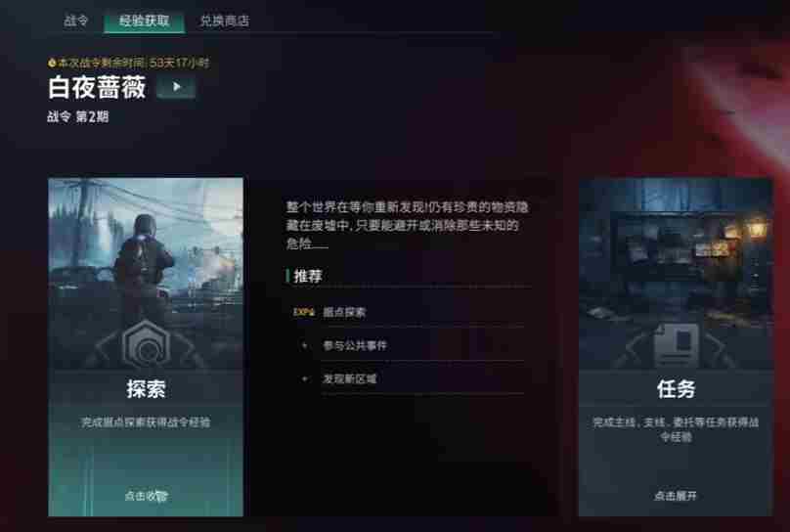Screen dimensions: 790x532
Task: Switch to the 战令 tab
Action: pos(76,21)
